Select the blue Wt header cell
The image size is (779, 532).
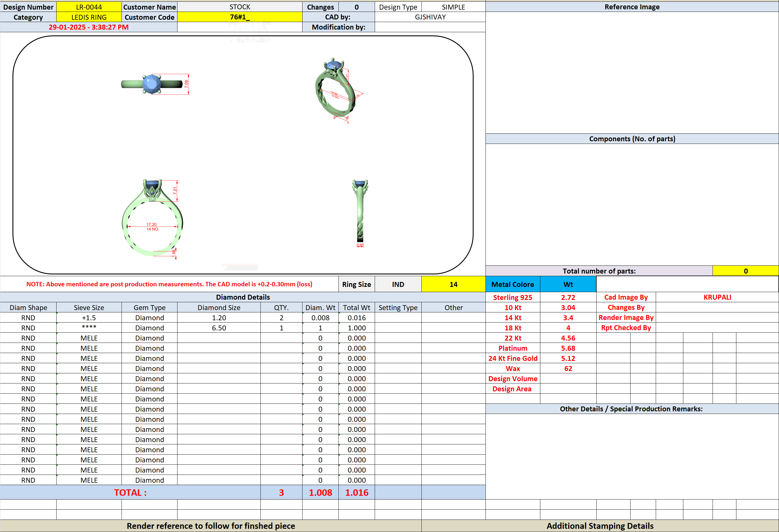coord(568,284)
